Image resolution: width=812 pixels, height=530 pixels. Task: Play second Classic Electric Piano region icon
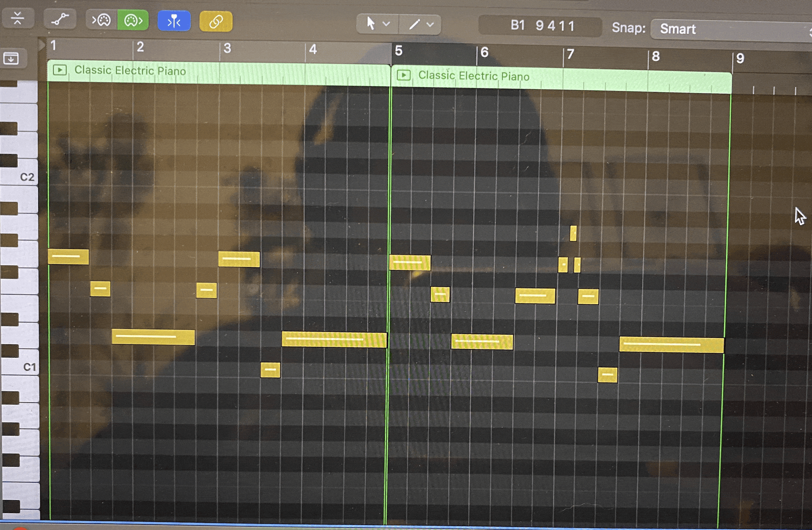click(x=403, y=75)
